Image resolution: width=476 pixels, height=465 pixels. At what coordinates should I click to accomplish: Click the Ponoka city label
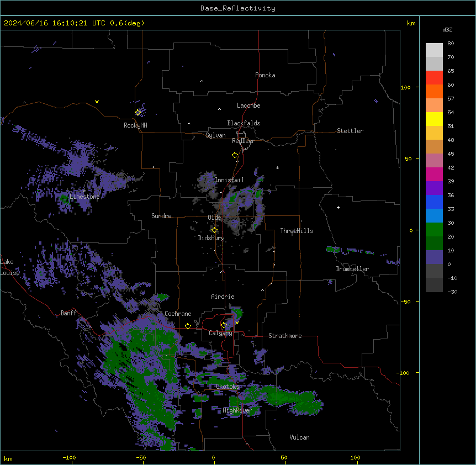click(265, 75)
